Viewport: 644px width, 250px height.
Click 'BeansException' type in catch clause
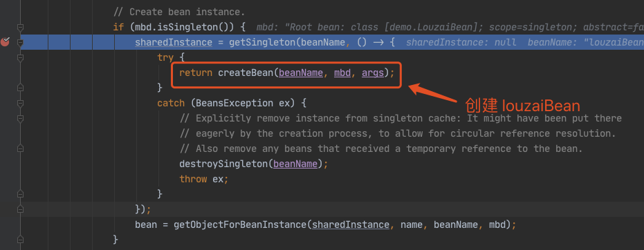pyautogui.click(x=234, y=103)
